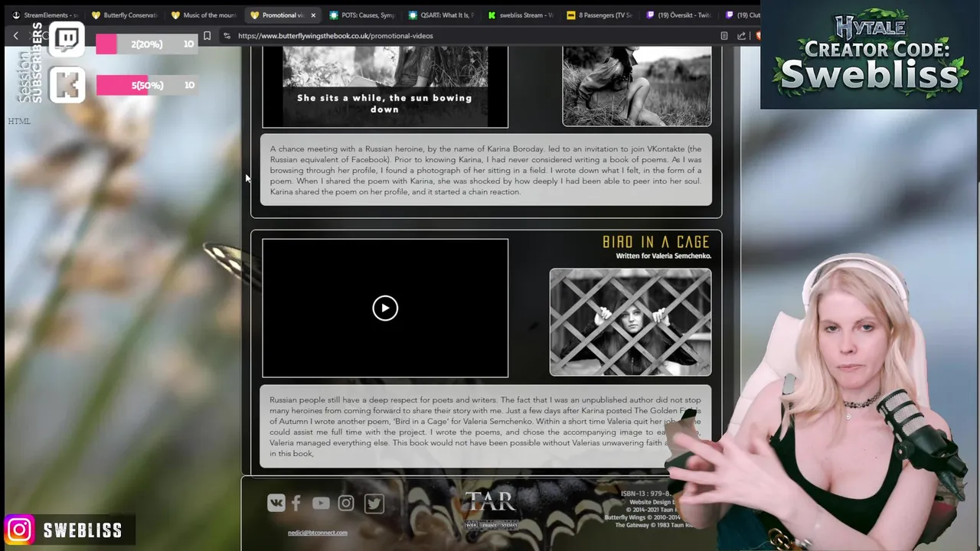Click the 2(20%) progress bar
The height and width of the screenshot is (551, 980).
pos(146,44)
